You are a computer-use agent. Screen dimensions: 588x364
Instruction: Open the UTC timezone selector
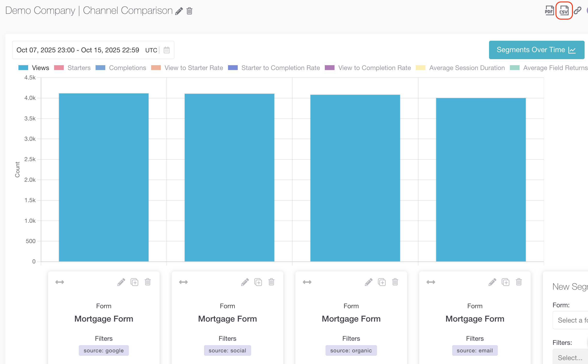pos(151,50)
